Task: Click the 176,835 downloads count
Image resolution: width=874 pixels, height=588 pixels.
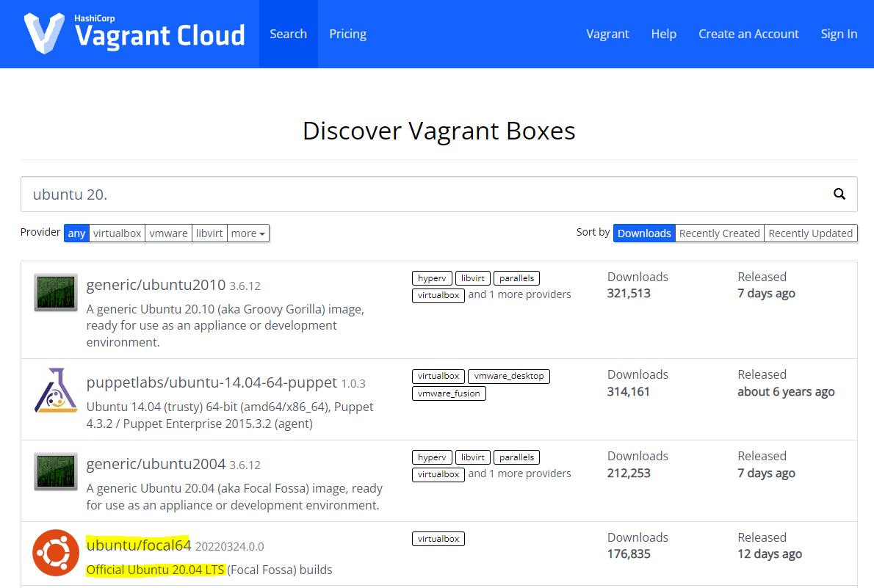Action: (629, 554)
